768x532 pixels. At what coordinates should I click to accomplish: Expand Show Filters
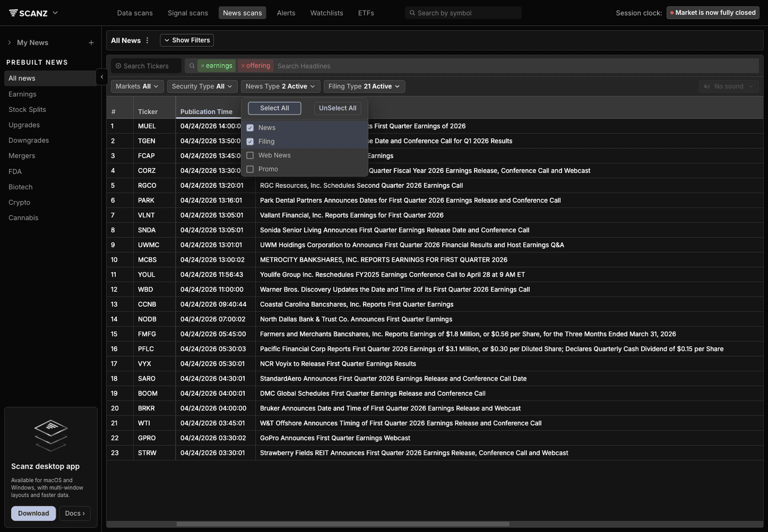(x=187, y=41)
